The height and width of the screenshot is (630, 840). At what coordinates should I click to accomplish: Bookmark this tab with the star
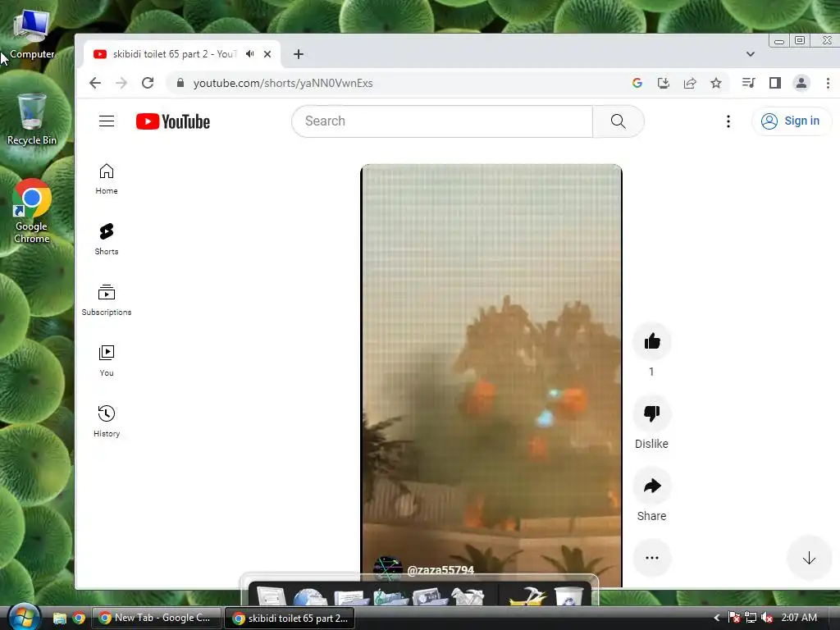pyautogui.click(x=716, y=83)
